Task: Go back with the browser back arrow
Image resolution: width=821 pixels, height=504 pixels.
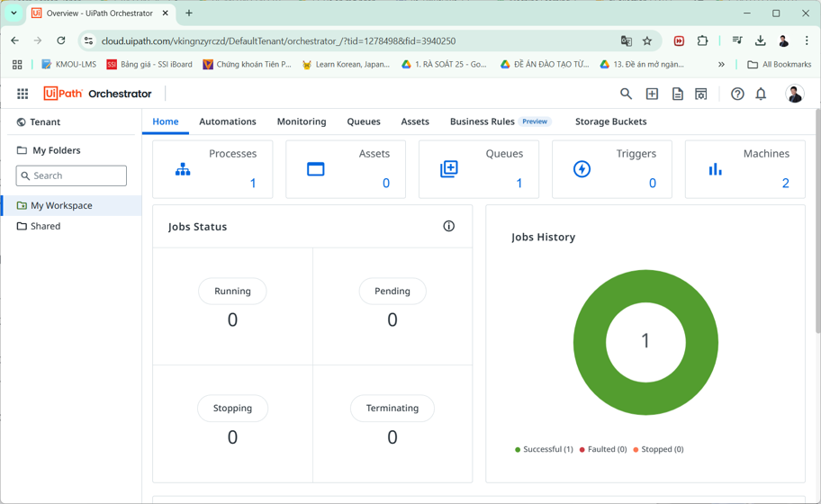Action: click(14, 40)
